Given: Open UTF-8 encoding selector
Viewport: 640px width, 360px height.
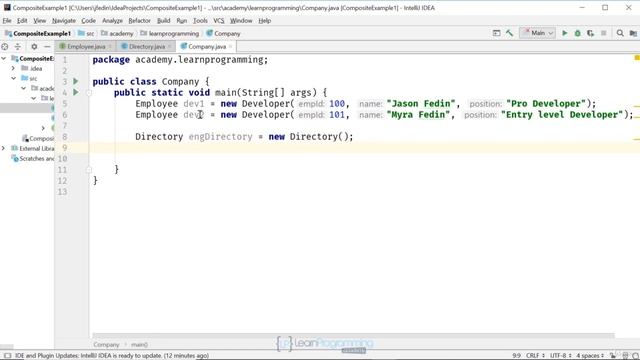Looking at the screenshot, I should (x=561, y=356).
